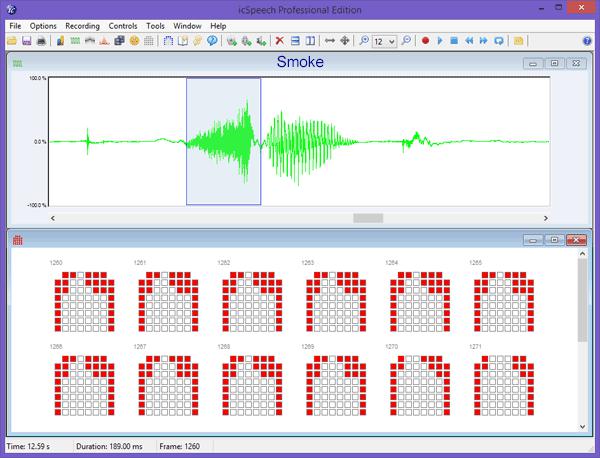Click the four-way move arrows icon
The height and width of the screenshot is (458, 600).
344,41
